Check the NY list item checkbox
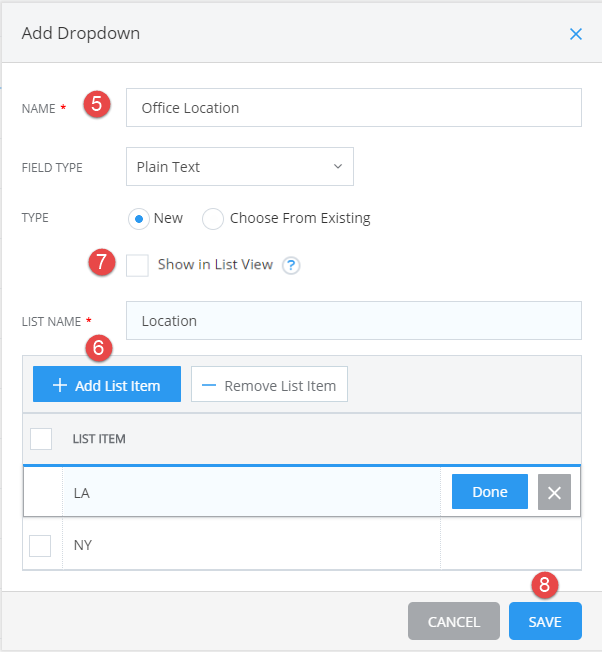 point(40,546)
